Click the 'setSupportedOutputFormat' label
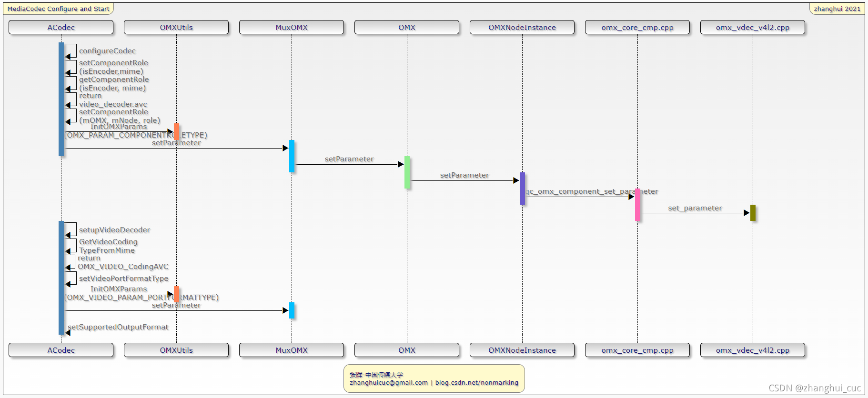Image resolution: width=868 pixels, height=398 pixels. click(x=118, y=327)
